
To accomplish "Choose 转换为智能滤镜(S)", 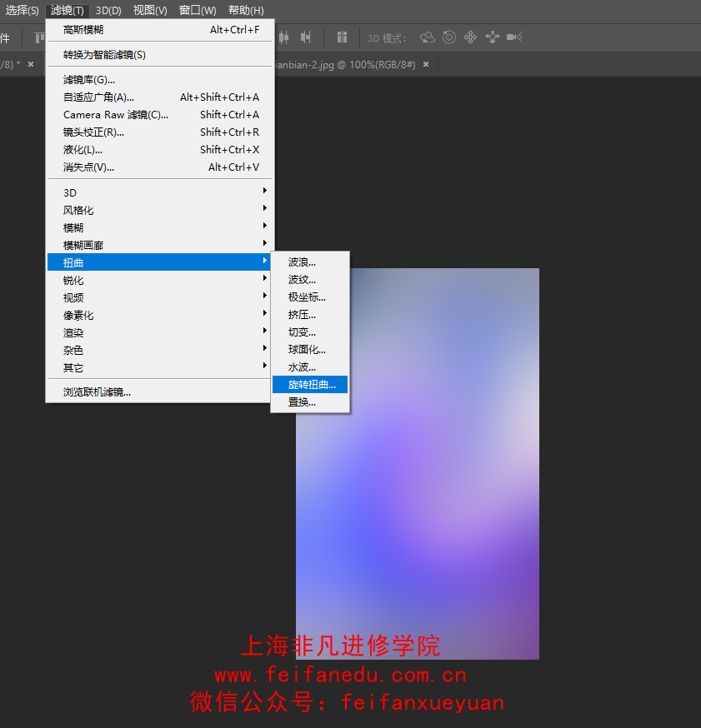I will 160,55.
